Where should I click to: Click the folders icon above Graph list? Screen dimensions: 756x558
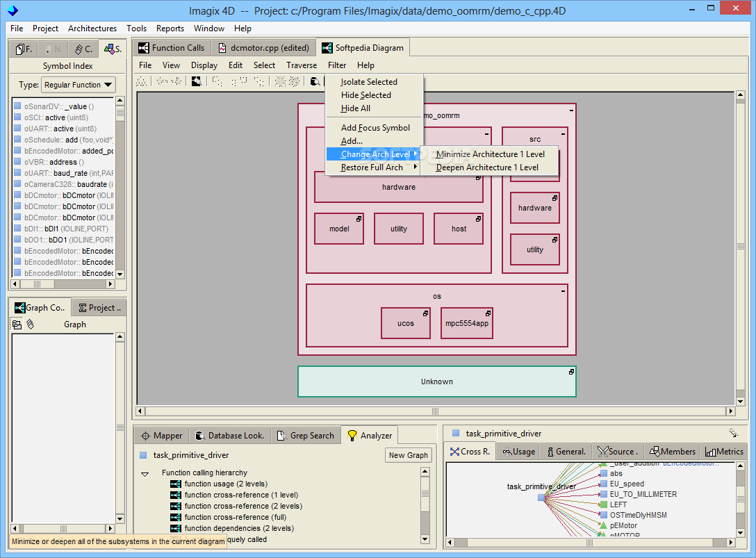click(x=17, y=325)
